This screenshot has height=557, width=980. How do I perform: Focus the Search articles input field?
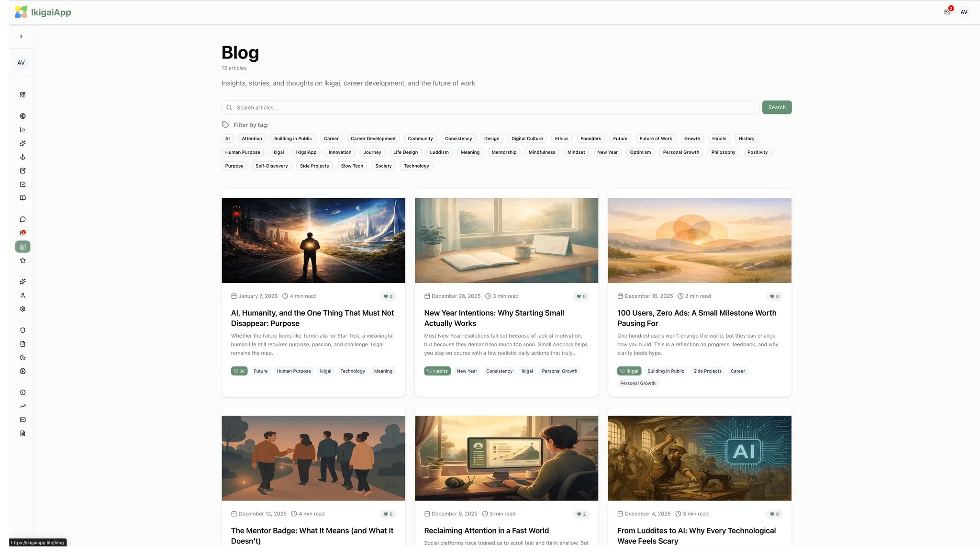tap(490, 107)
